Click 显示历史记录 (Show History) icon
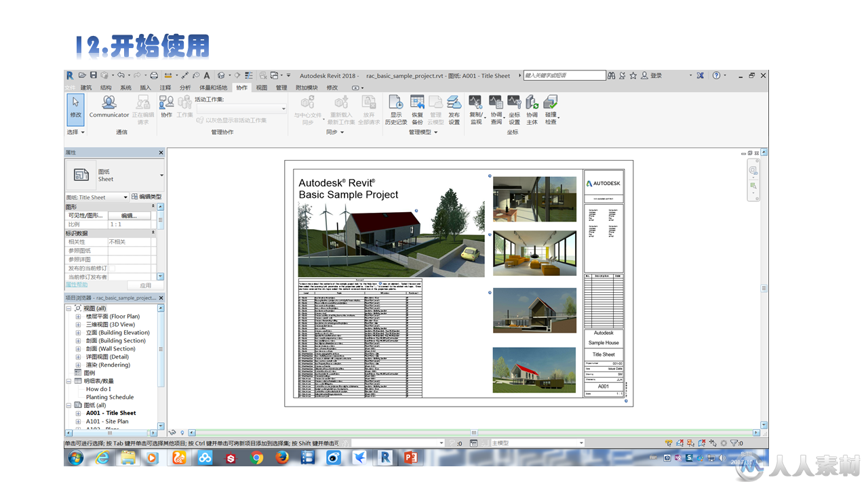 point(396,110)
